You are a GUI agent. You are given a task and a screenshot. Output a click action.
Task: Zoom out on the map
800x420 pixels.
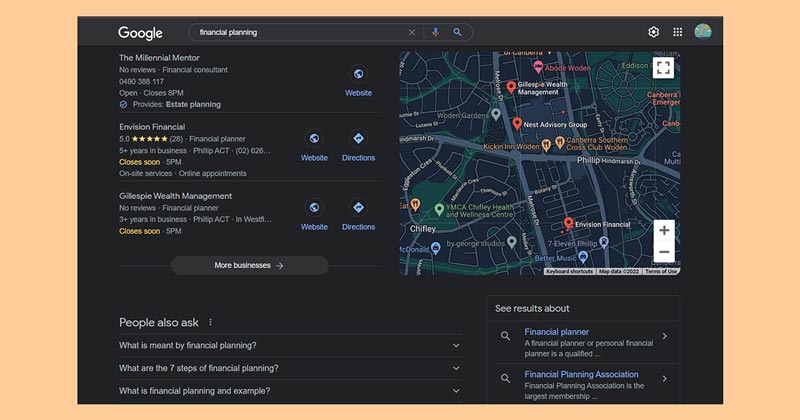pyautogui.click(x=664, y=252)
